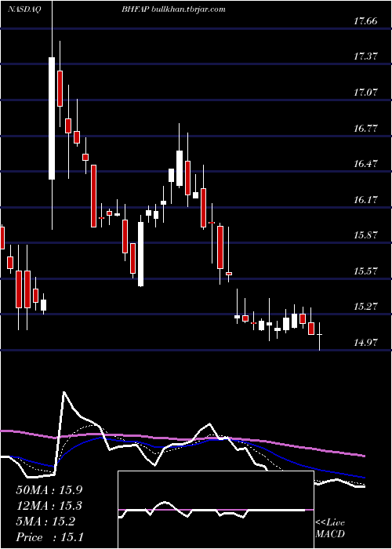
Task: Click the tallest white candlestick near 17.37
Action: tap(52, 118)
